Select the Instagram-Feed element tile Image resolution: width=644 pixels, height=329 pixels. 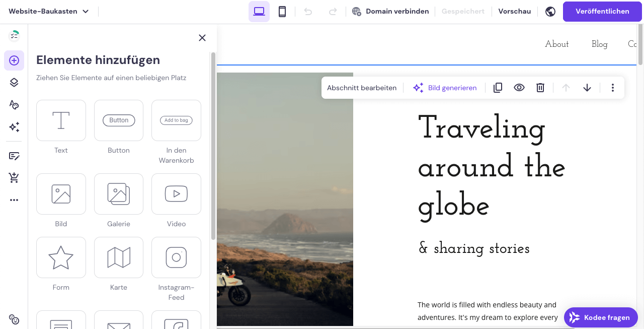point(176,257)
